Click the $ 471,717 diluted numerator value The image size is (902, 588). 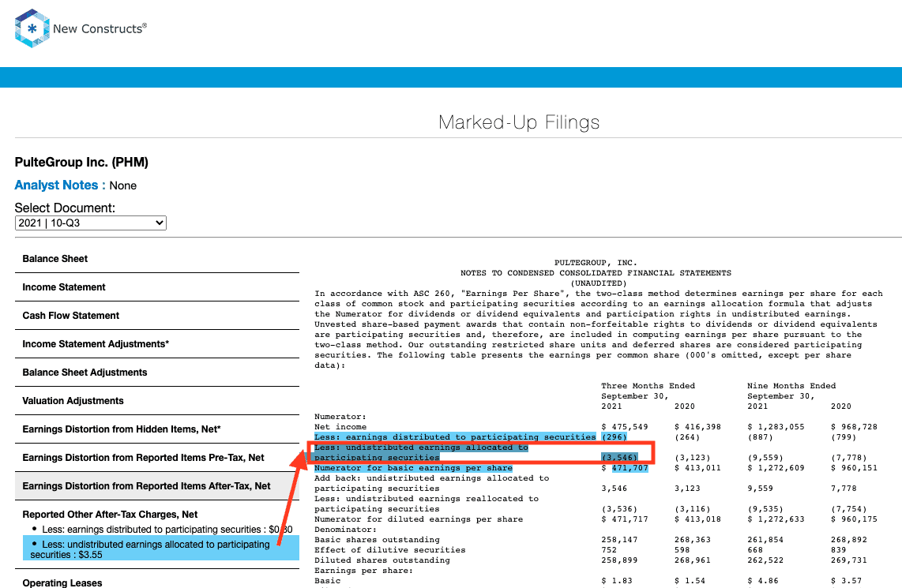pyautogui.click(x=625, y=519)
